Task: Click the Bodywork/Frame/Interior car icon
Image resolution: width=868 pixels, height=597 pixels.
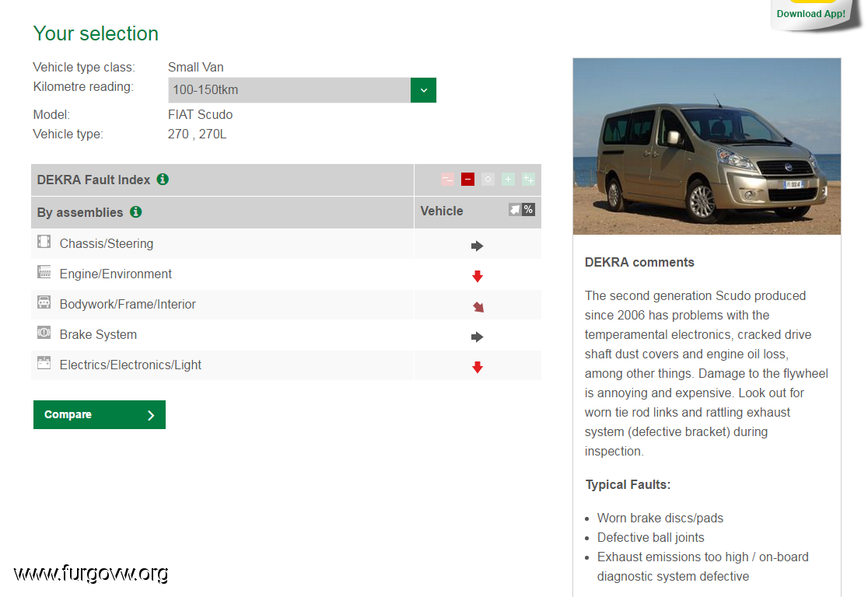Action: pos(44,302)
